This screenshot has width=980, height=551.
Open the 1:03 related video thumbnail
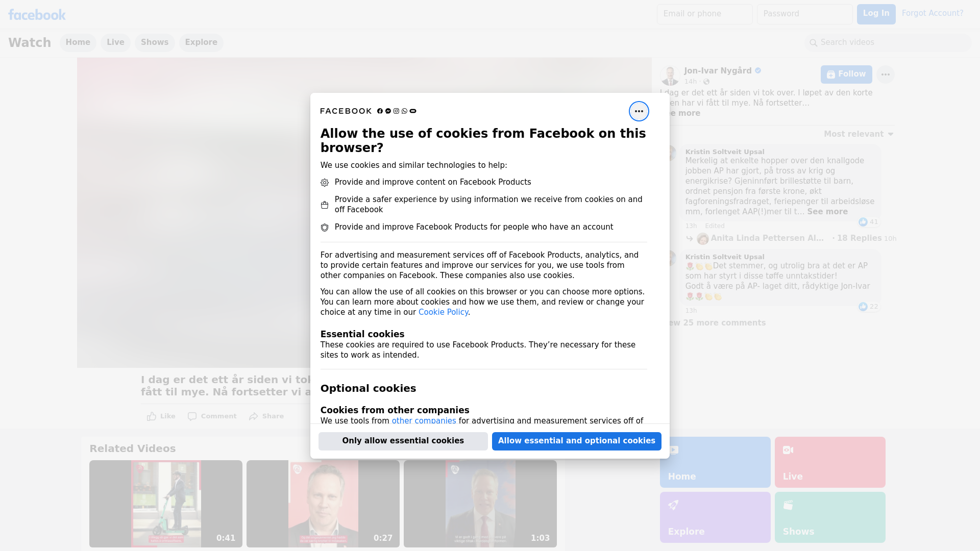(480, 504)
